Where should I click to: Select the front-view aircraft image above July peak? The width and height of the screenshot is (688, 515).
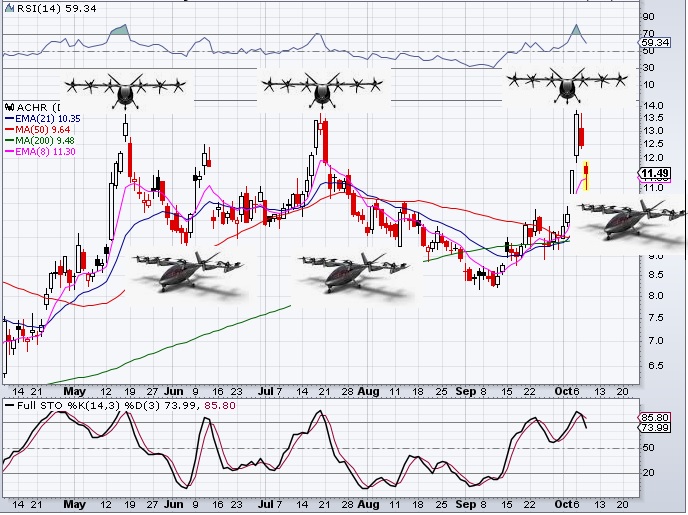(323, 89)
